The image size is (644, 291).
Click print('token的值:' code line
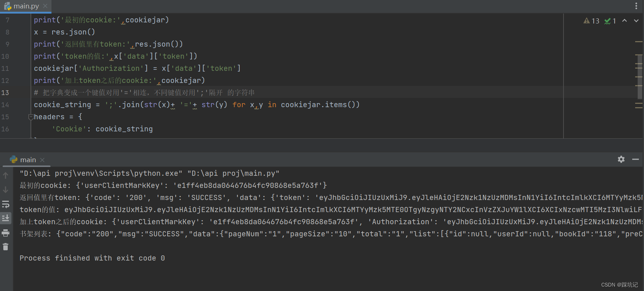click(115, 56)
